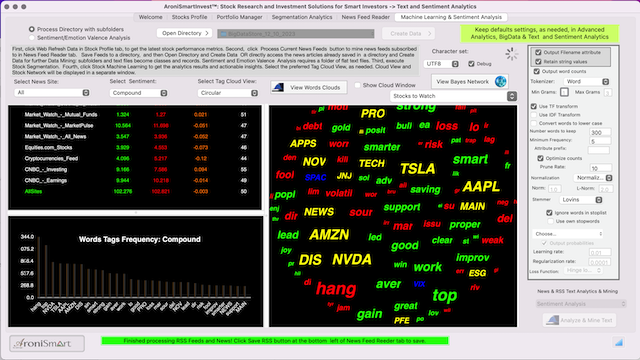Image resolution: width=640 pixels, height=360 pixels.
Task: Toggle Output word counts checkbox
Action: point(536,71)
